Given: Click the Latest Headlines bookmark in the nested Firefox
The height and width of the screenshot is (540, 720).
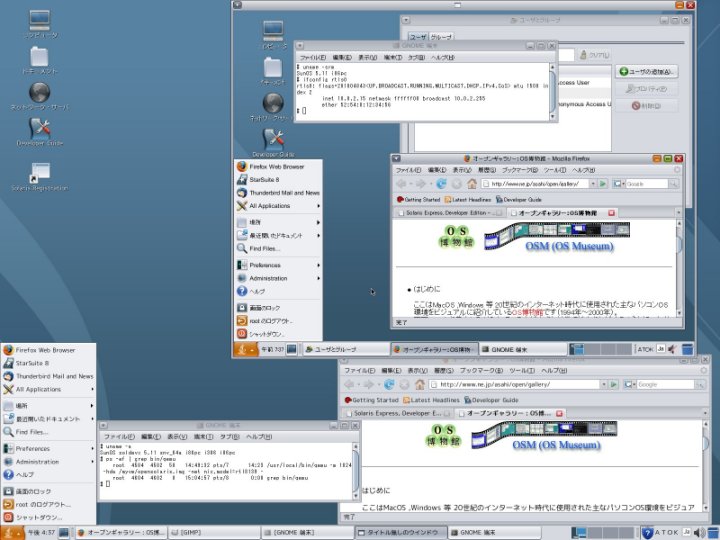Looking at the screenshot, I should click(467, 200).
